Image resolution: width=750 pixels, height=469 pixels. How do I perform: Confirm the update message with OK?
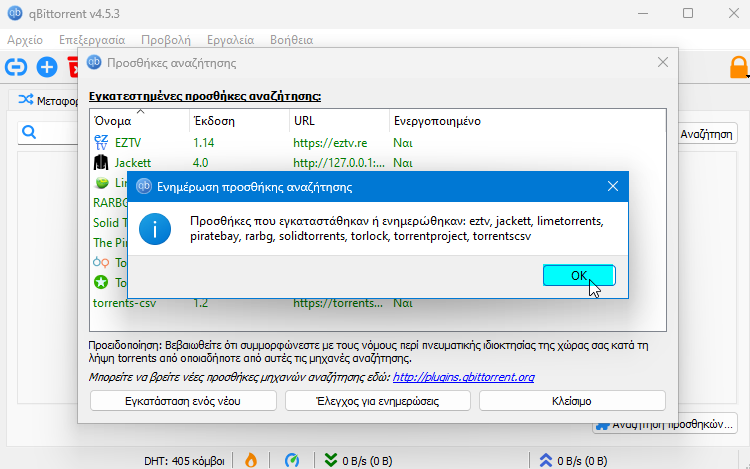[x=579, y=275]
